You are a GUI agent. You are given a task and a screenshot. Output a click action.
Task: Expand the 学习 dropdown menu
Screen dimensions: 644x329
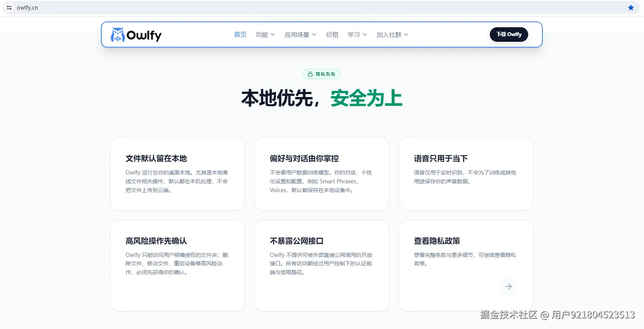tap(357, 35)
